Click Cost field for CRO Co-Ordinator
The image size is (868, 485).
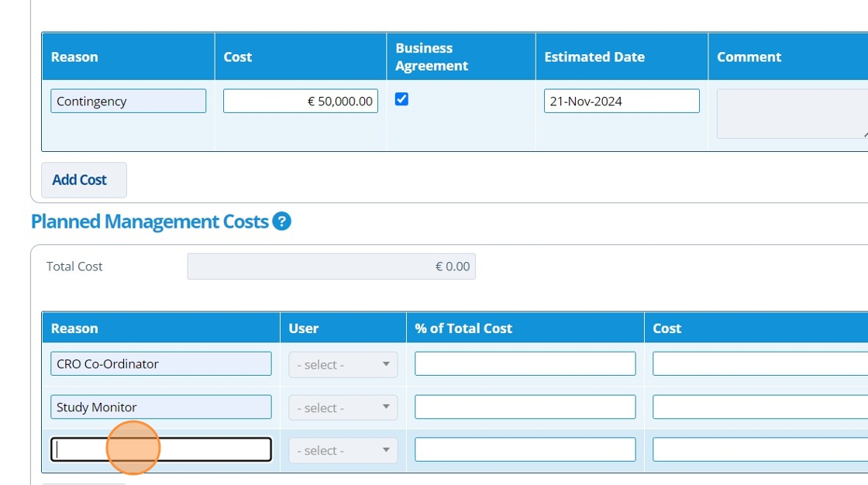(759, 364)
